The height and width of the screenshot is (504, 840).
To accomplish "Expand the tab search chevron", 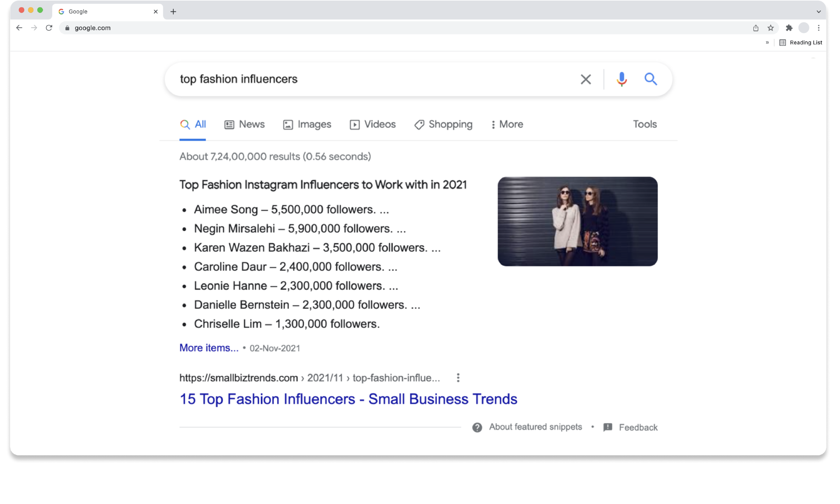I will tap(818, 11).
